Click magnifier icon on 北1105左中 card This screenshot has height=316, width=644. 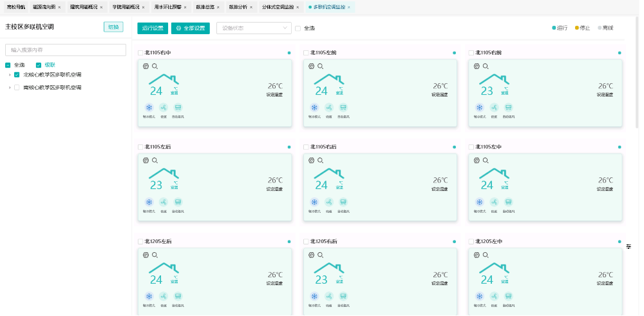point(486,161)
